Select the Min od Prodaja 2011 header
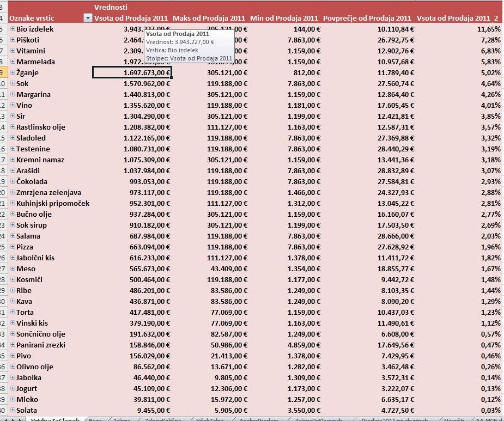504x421 pixels. (x=284, y=18)
